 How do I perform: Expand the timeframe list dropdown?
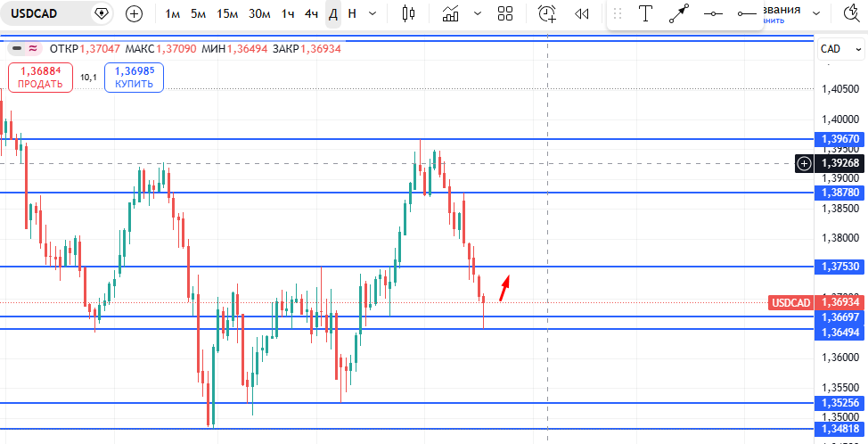click(373, 14)
